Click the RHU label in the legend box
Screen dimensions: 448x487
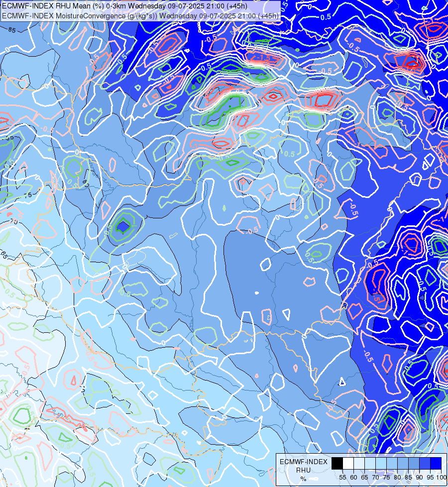(303, 470)
